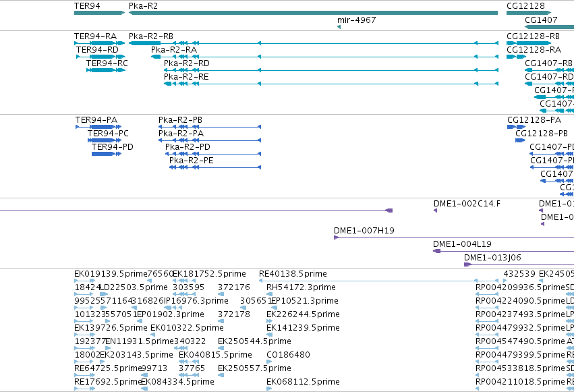Open EST label 372176
Image resolution: width=574 pixels, height=392 pixels.
click(234, 287)
